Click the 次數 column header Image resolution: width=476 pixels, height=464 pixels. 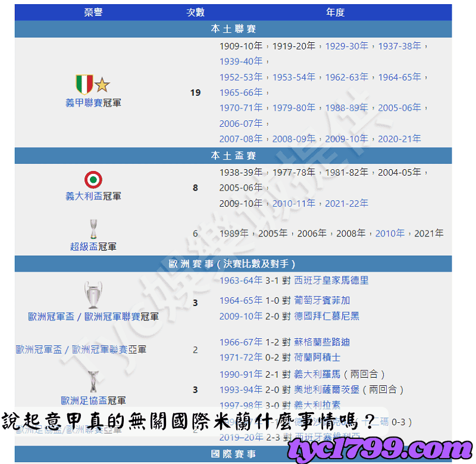pyautogui.click(x=196, y=13)
